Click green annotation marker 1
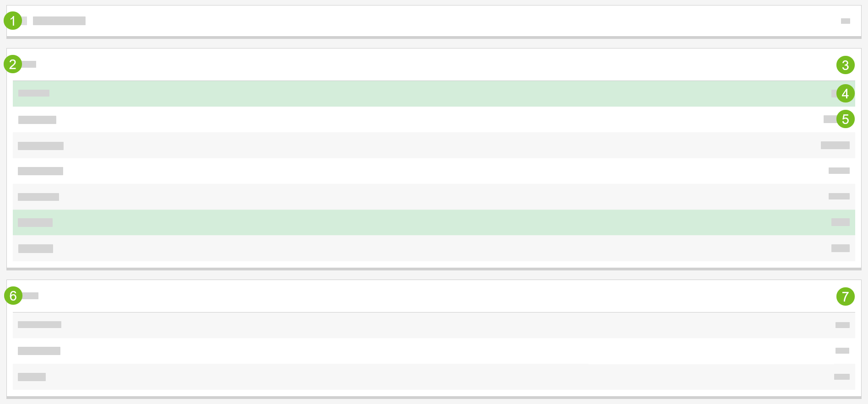 pos(12,21)
